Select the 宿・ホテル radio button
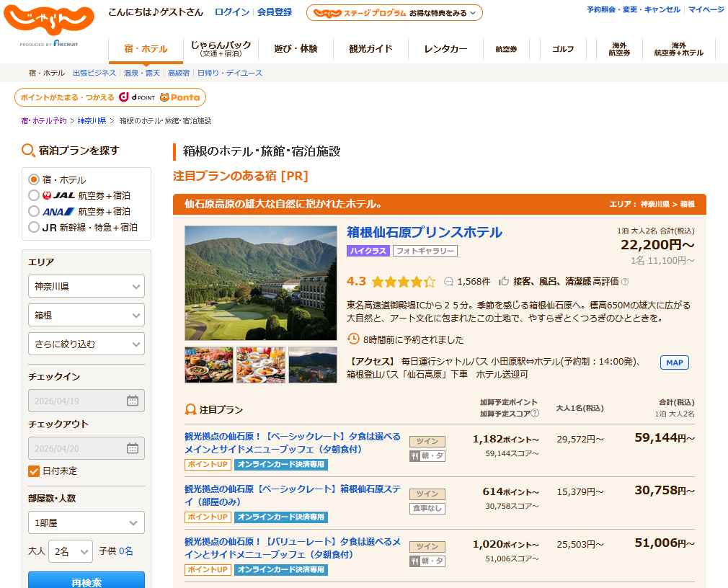728x588 pixels. click(34, 179)
